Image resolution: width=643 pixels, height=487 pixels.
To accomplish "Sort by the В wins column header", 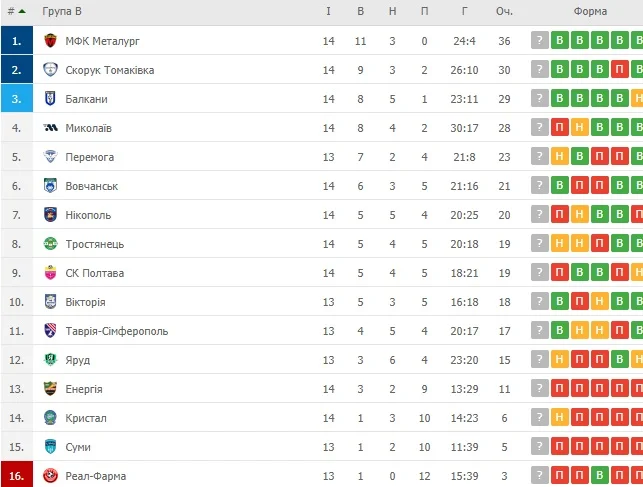I will (x=360, y=11).
